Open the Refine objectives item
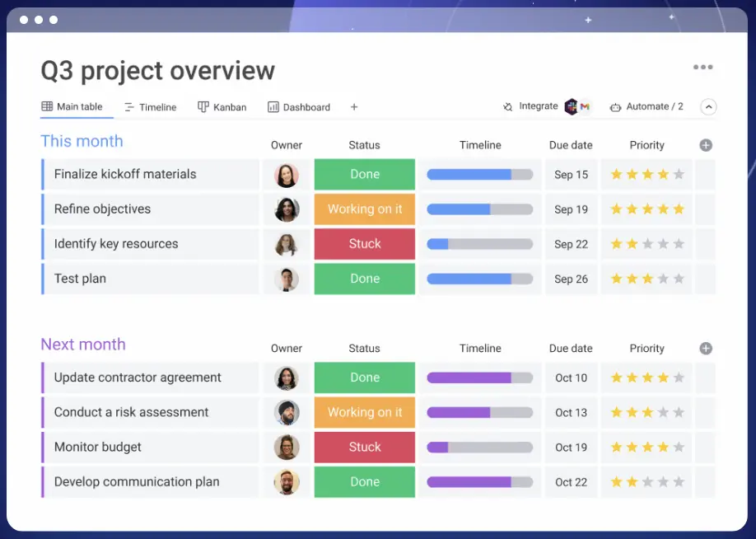This screenshot has height=539, width=756. coord(151,209)
